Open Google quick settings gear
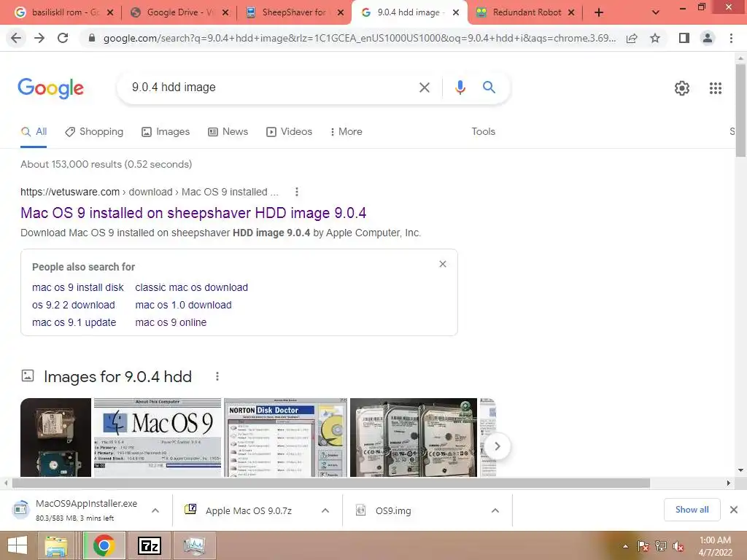The width and height of the screenshot is (747, 560). tap(682, 88)
